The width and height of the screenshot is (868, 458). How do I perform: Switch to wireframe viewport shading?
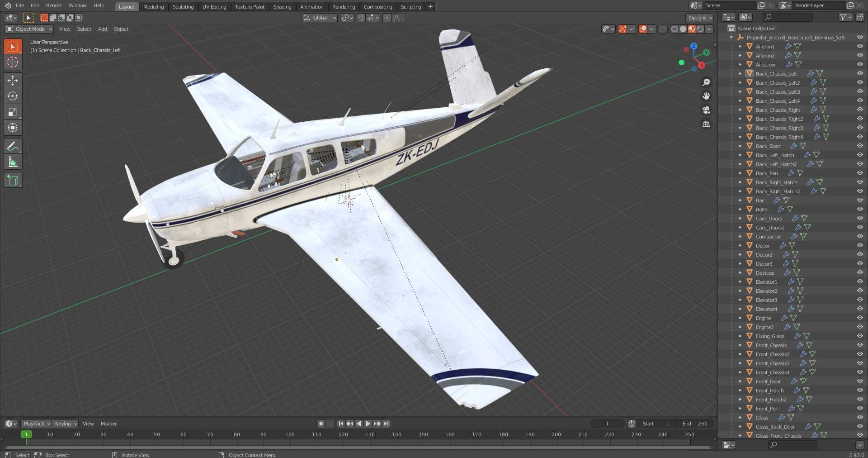click(x=675, y=29)
